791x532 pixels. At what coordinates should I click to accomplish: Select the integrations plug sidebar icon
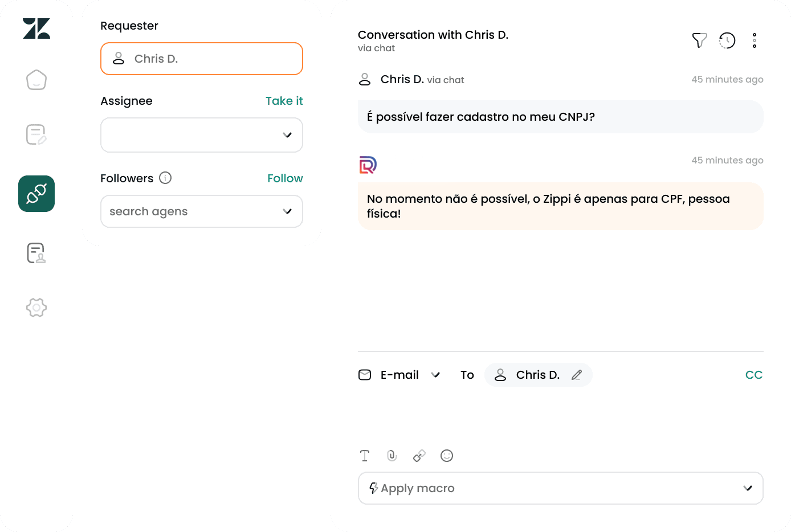pyautogui.click(x=36, y=194)
